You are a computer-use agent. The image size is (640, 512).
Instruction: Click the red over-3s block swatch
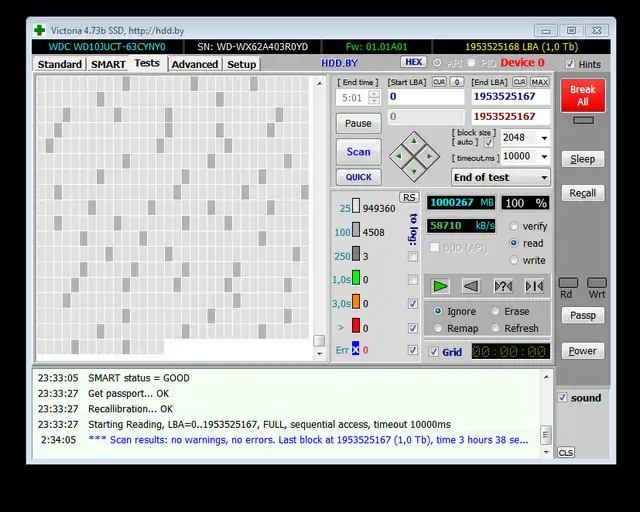(356, 325)
